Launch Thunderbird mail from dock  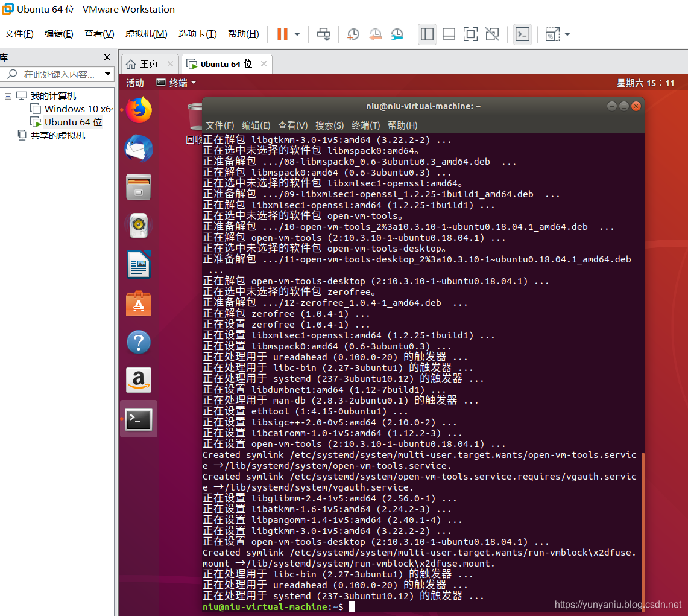pyautogui.click(x=139, y=148)
